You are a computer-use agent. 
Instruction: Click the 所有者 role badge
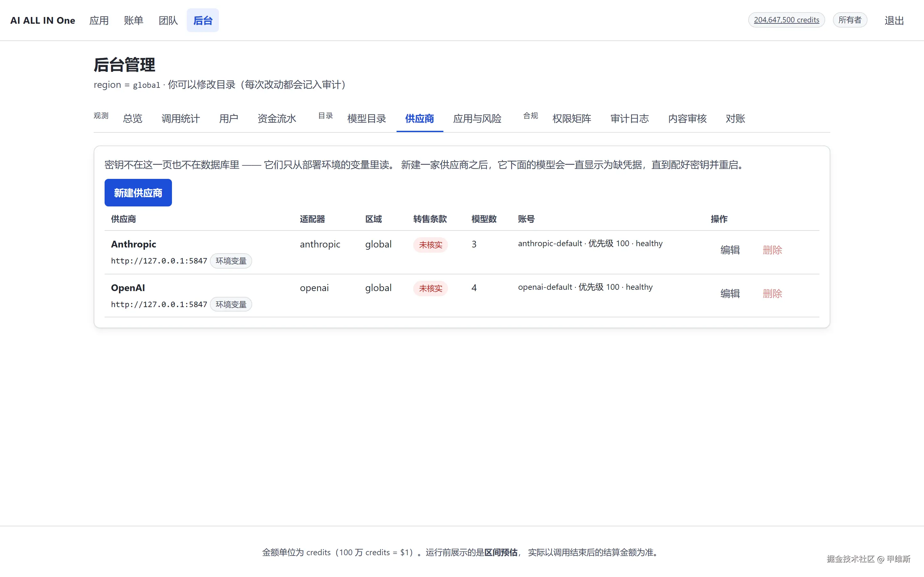(850, 20)
